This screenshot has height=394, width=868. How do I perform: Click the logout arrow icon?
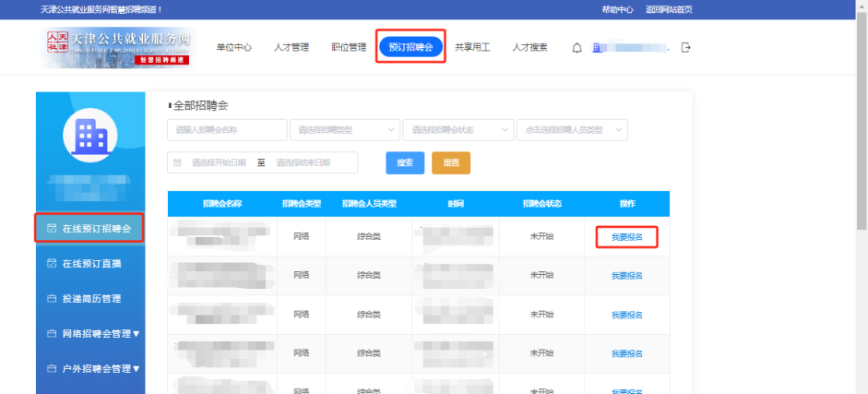point(685,47)
